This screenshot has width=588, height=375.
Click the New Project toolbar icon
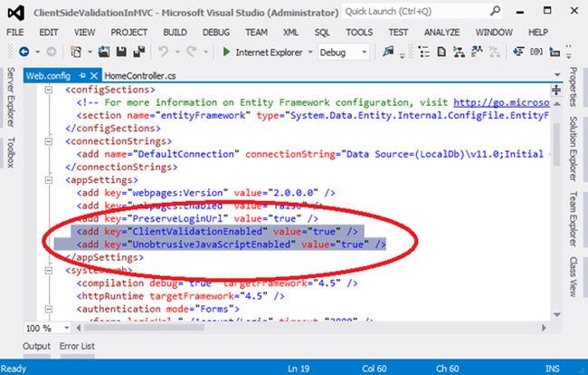(76, 52)
